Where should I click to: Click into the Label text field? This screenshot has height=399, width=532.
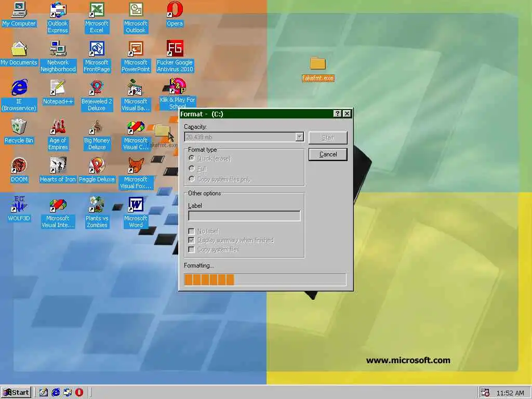244,216
